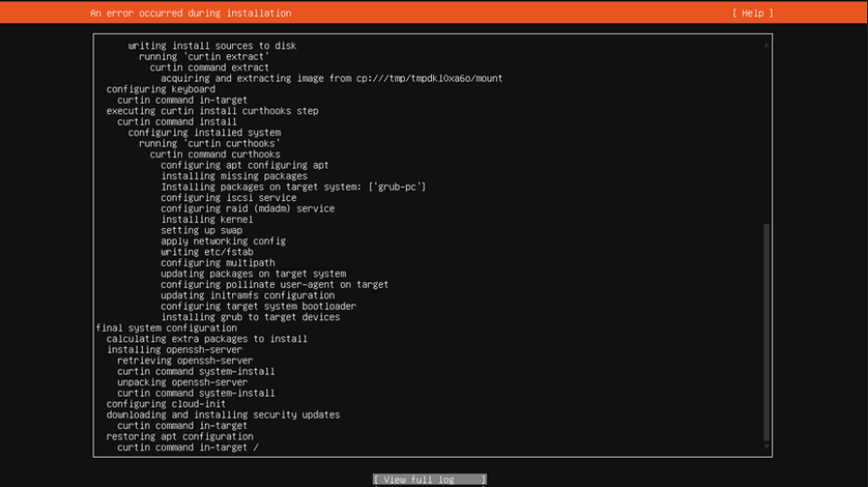Image resolution: width=868 pixels, height=487 pixels.
Task: Click the 'Installing packages on target system' line
Action: pyautogui.click(x=293, y=187)
